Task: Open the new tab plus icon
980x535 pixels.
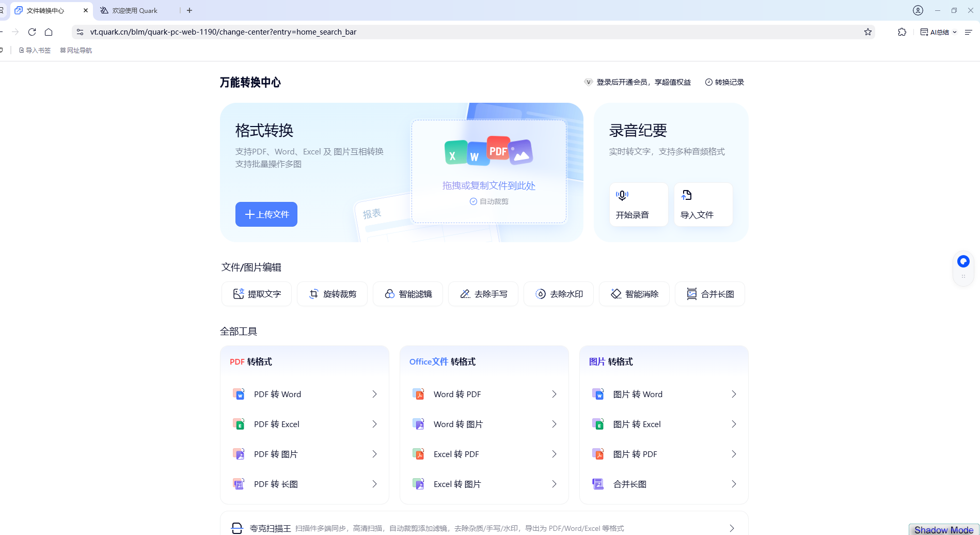Action: tap(189, 10)
